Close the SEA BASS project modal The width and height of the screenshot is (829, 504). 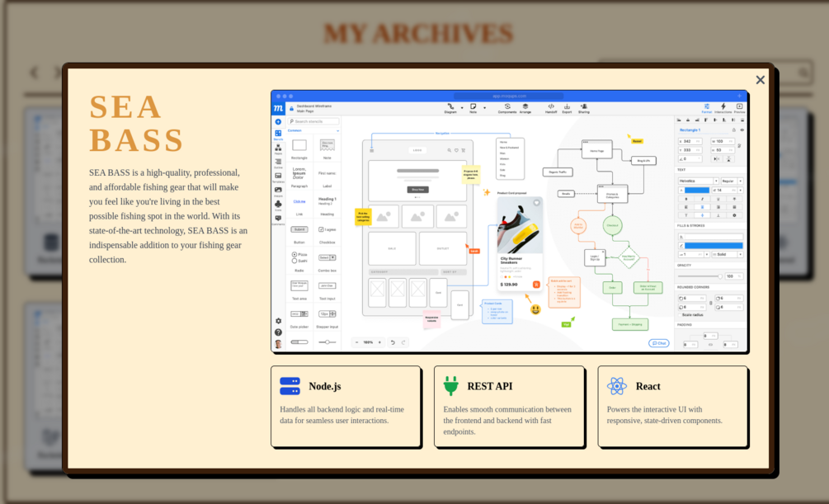pyautogui.click(x=761, y=80)
